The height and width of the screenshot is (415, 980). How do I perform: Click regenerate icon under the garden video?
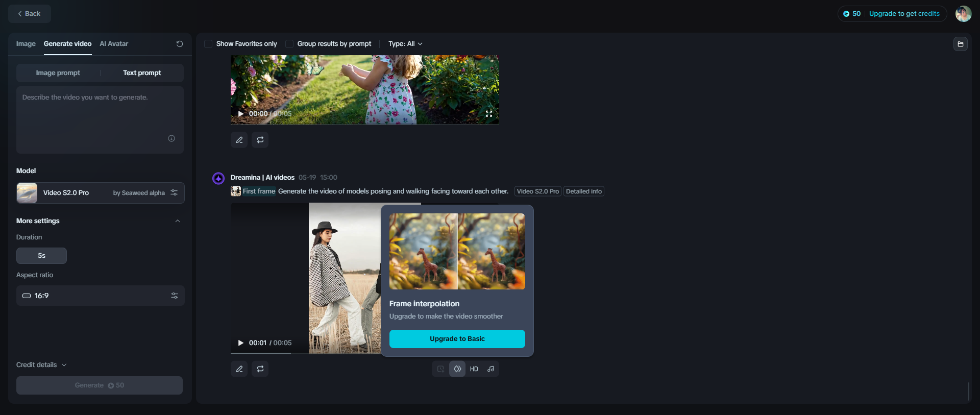(260, 140)
